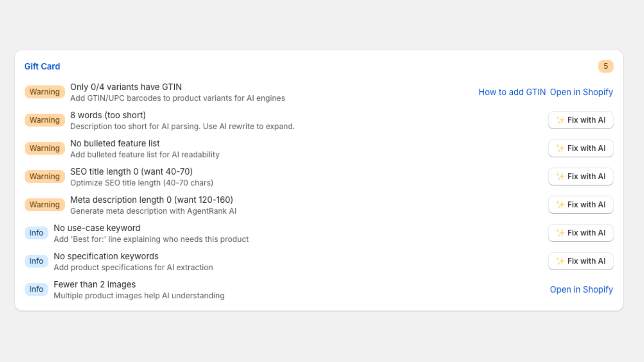Click sparkle icon on bulleted feature list row
This screenshot has height=362, width=644.
point(560,148)
